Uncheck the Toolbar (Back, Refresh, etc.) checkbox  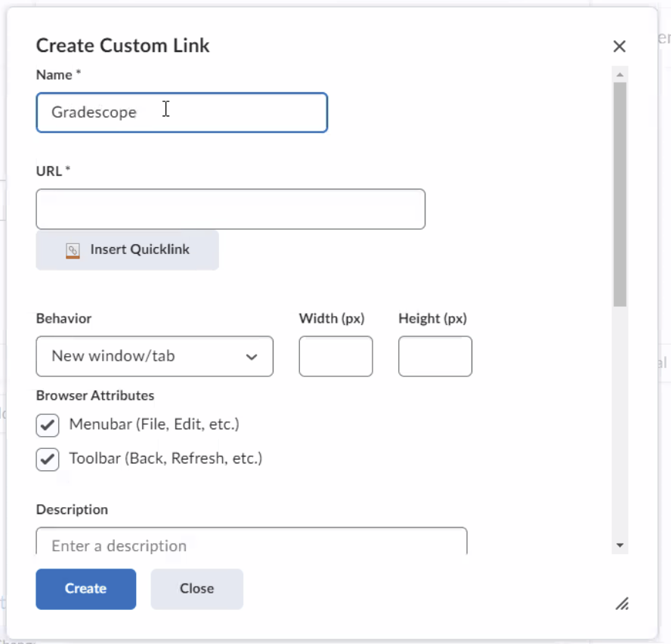coord(48,460)
